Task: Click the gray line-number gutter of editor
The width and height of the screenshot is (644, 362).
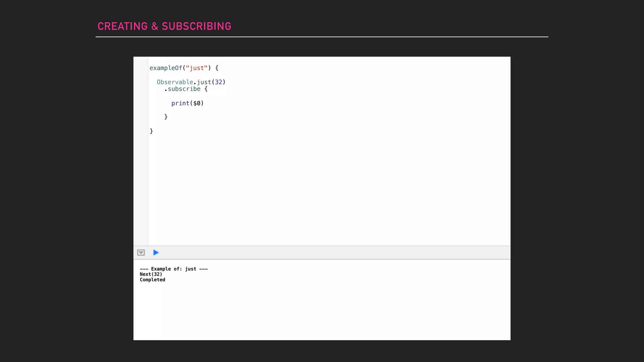Action: [x=141, y=157]
